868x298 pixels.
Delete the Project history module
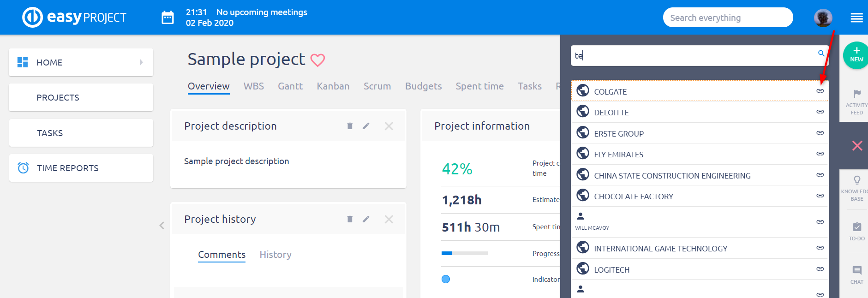pos(350,219)
